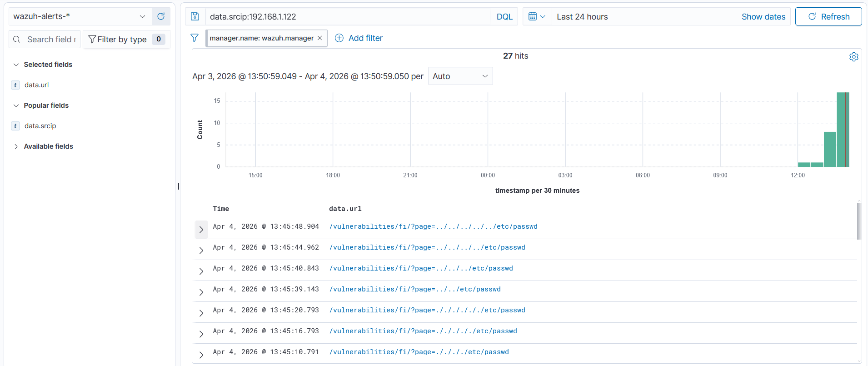Click the manager.name: wazuh.manager filter label
Screen dimensions: 868x366
[262, 38]
